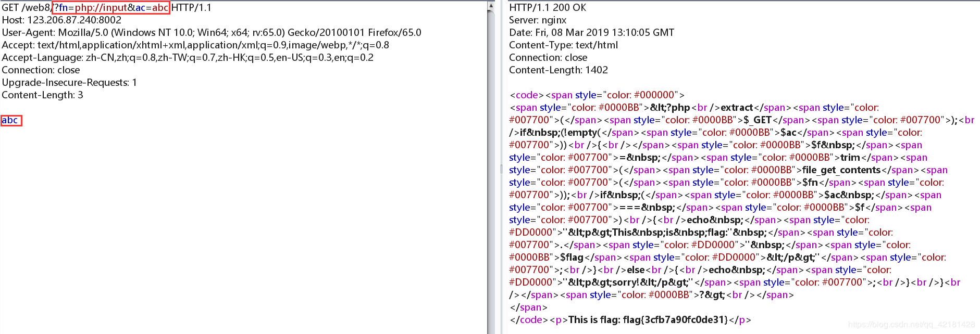This screenshot has width=980, height=334.
Task: Click the Content-Type: text/html response header
Action: pyautogui.click(x=563, y=45)
